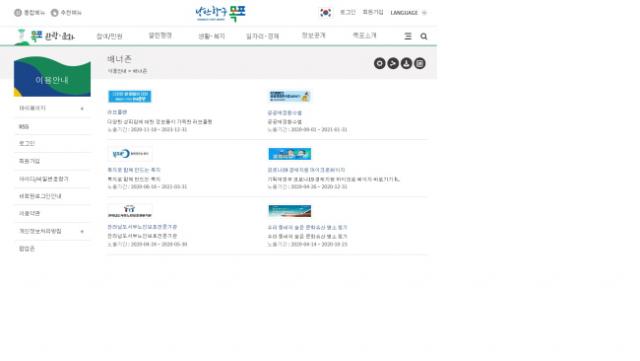Click the Korean flag icon

pyautogui.click(x=325, y=13)
